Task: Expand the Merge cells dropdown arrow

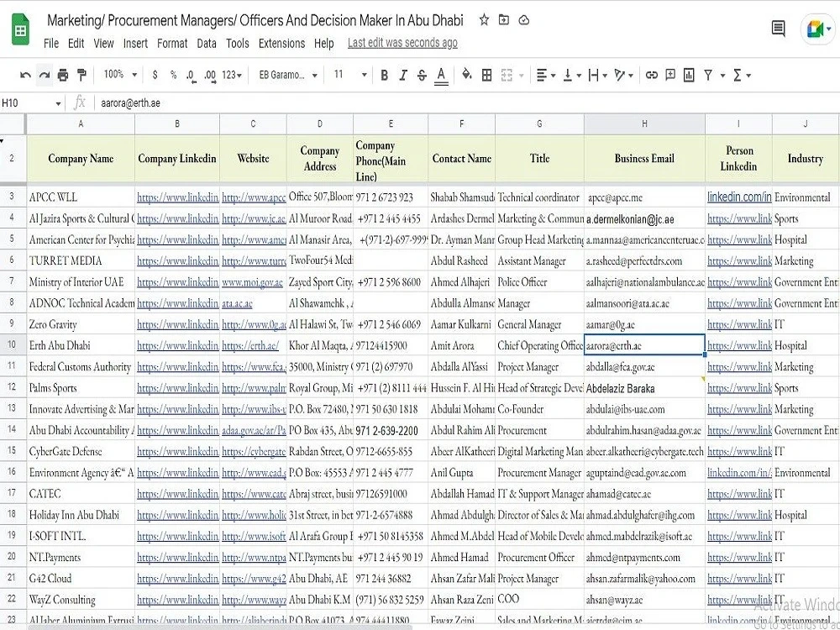Action: pos(522,76)
